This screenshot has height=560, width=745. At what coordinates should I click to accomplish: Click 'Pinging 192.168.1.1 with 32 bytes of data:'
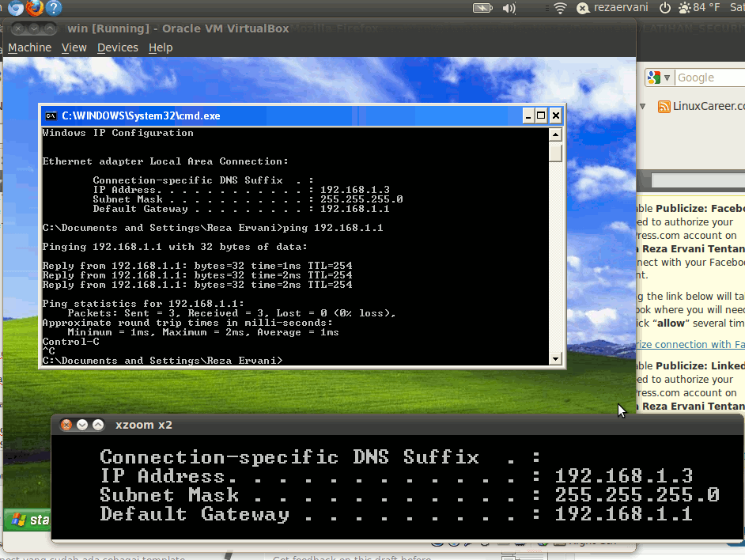point(175,248)
